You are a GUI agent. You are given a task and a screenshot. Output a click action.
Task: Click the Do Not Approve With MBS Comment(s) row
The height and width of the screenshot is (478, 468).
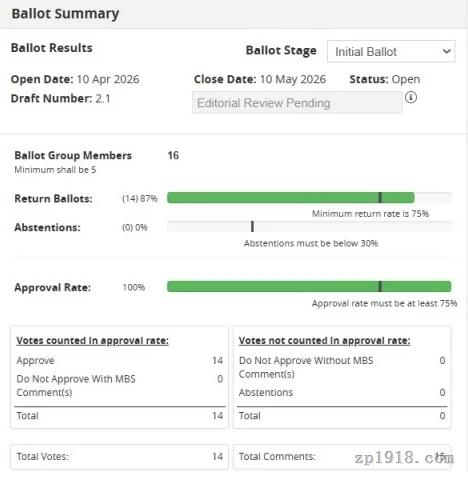(x=120, y=385)
